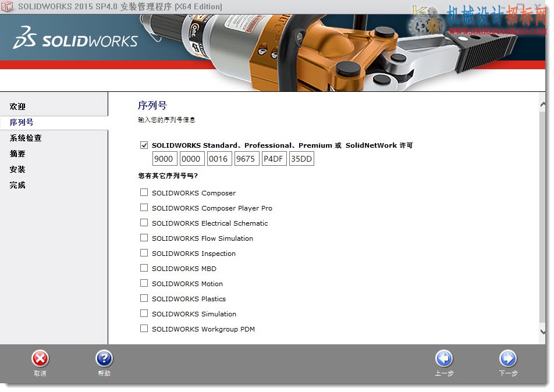Enable SOLIDWORKS Motion checkbox
Image resolution: width=554 pixels, height=392 pixels.
[x=144, y=283]
